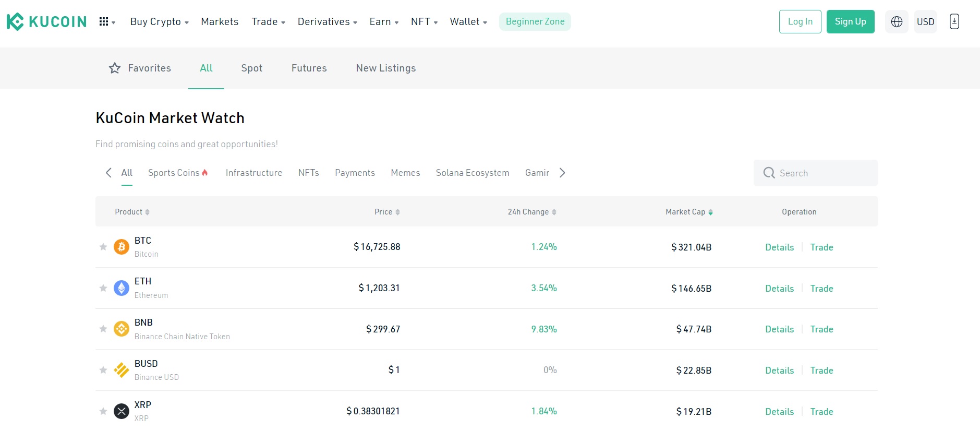Sort the table by 24h Change
This screenshot has height=430, width=980.
coord(532,212)
